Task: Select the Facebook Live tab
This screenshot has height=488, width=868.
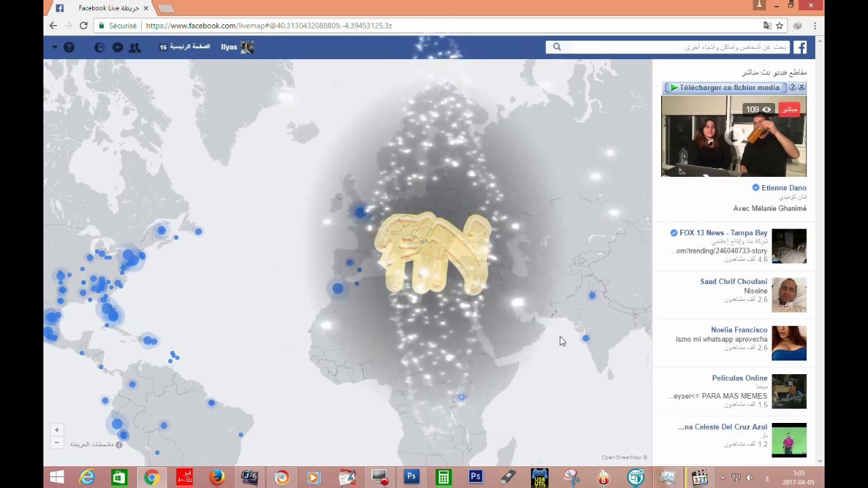Action: tap(100, 8)
